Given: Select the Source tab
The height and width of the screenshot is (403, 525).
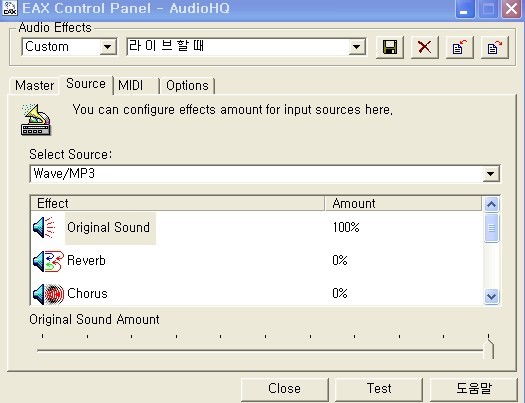Looking at the screenshot, I should [x=86, y=84].
